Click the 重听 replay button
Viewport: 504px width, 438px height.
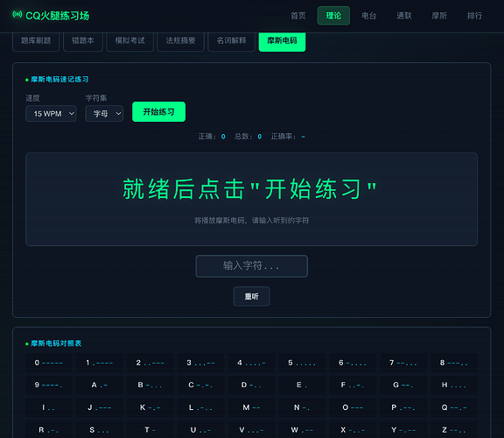click(252, 296)
